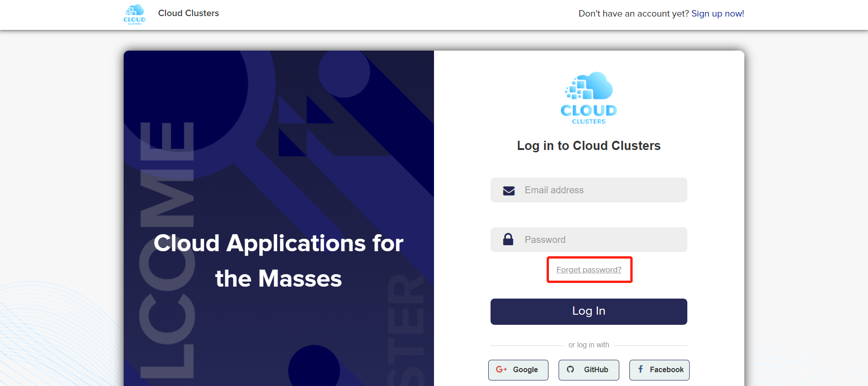
Task: Click the Facebook f icon
Action: pyautogui.click(x=640, y=369)
